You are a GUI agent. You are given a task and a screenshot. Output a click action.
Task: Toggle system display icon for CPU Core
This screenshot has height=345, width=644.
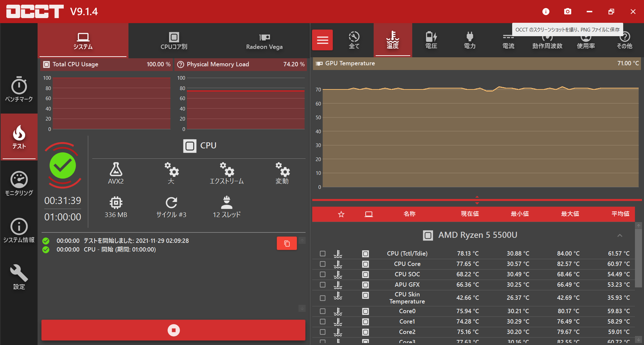(x=366, y=264)
